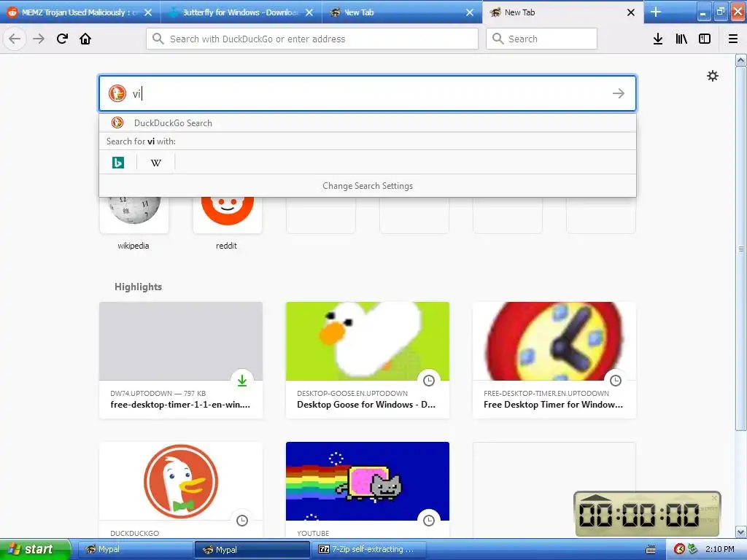Open the free-desktop-timer download highlight
747x560 pixels.
click(x=181, y=360)
